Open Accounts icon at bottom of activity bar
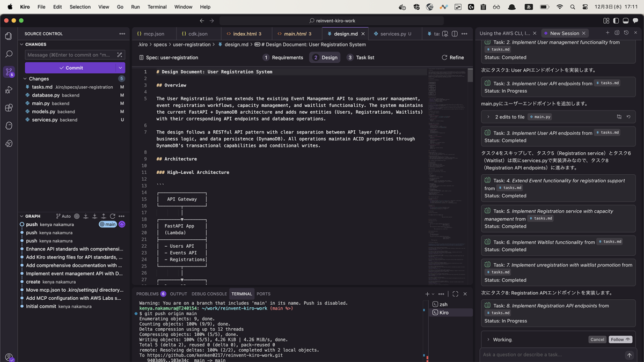 (9, 357)
